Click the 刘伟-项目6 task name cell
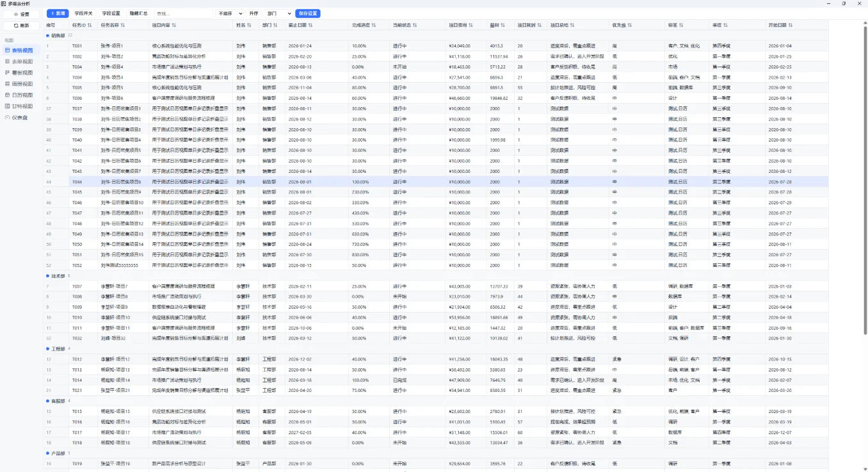This screenshot has height=472, width=868. (x=123, y=98)
